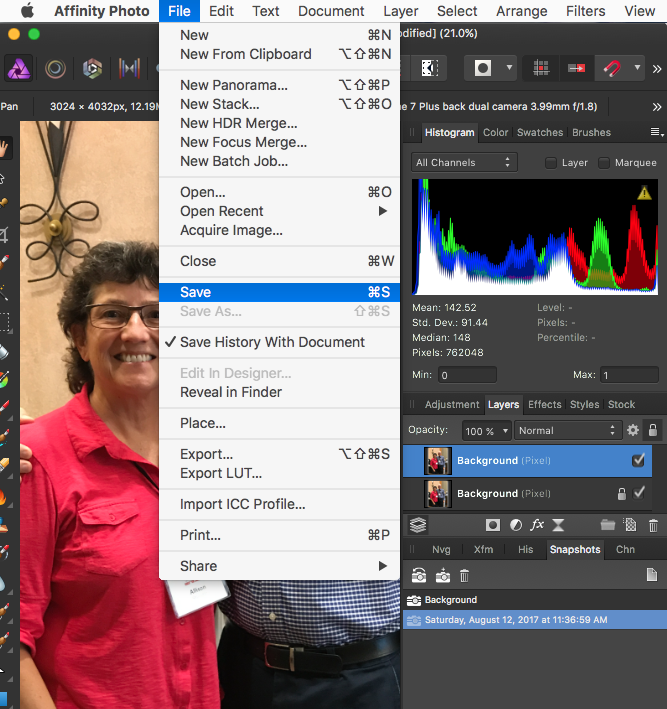
Task: Click the histogram Min input field
Action: click(467, 375)
